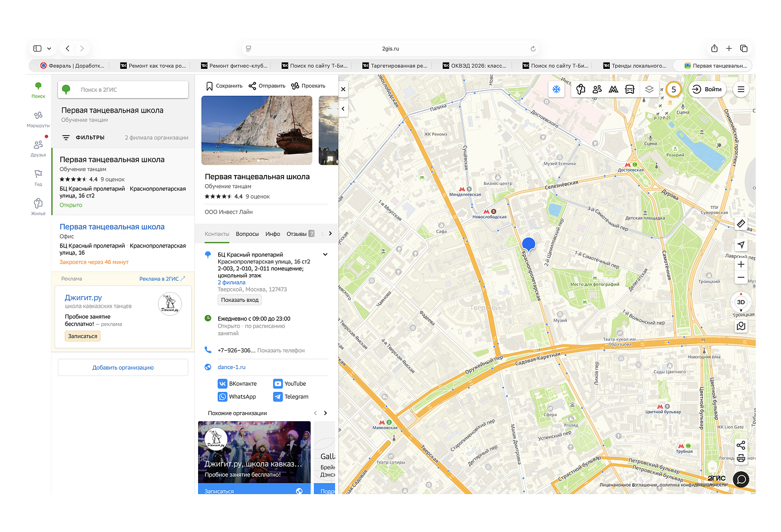
Task: Show next similar organizations with right arrow
Action: click(326, 413)
